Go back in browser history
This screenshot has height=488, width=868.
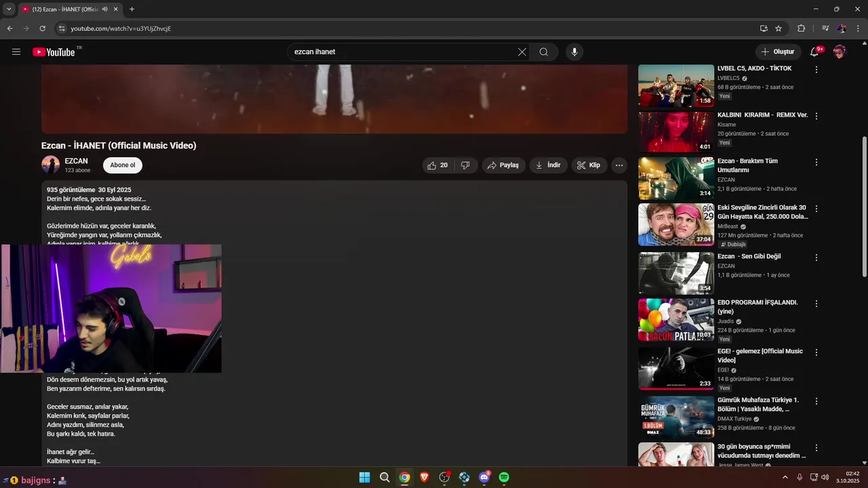[9, 28]
